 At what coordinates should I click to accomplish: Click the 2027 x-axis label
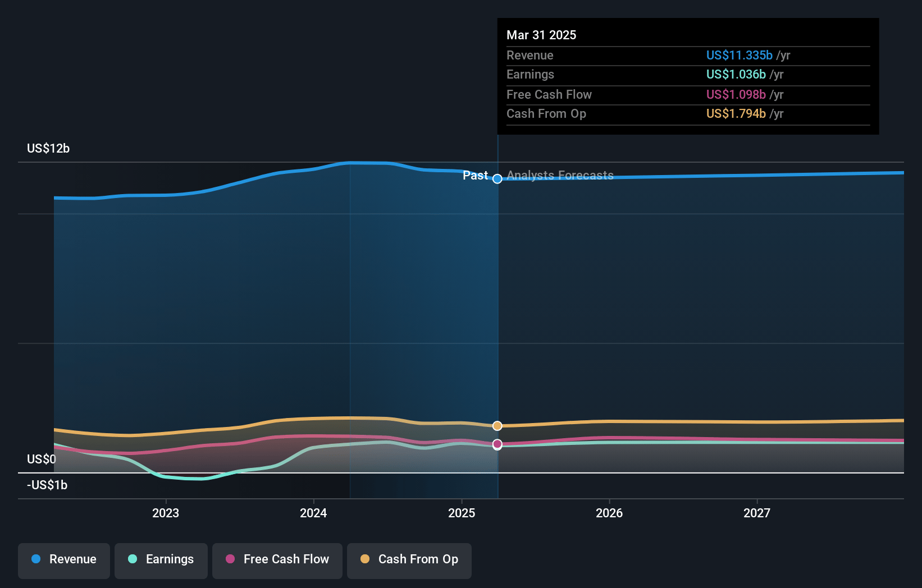pos(757,513)
